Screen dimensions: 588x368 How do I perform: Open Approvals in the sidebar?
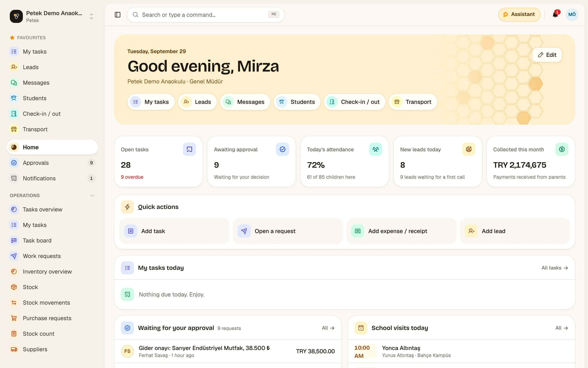click(52, 163)
